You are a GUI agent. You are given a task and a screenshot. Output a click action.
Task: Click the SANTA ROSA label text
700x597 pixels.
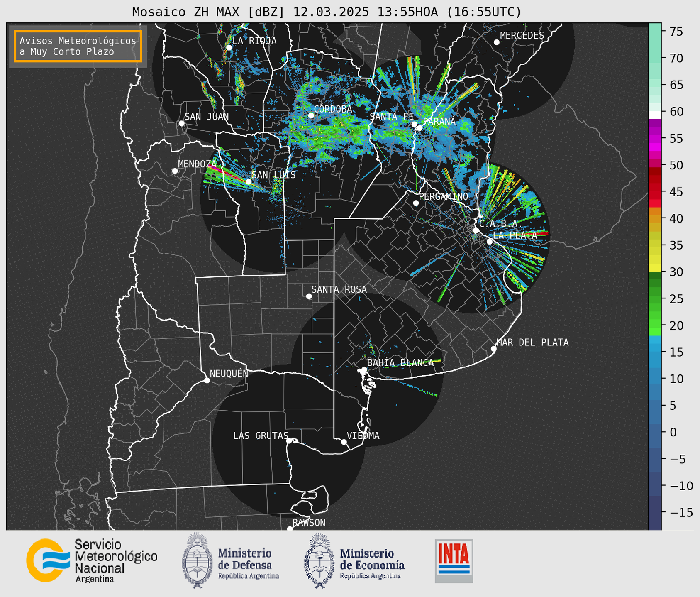[339, 289]
